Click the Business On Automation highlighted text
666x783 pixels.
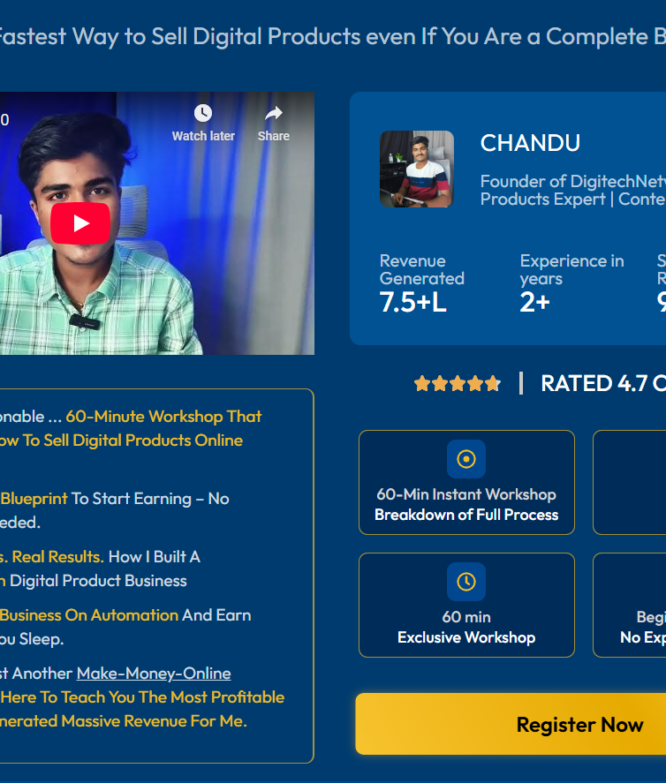coord(89,615)
